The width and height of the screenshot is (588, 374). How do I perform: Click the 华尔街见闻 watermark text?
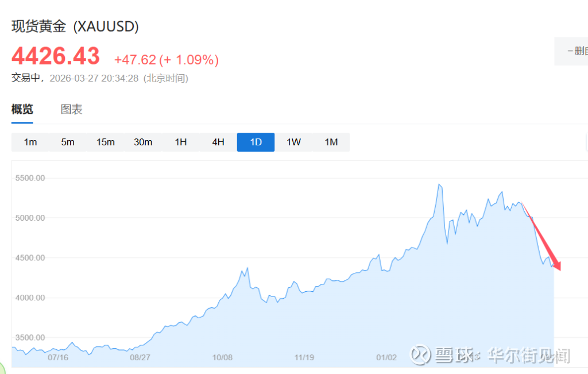point(528,356)
